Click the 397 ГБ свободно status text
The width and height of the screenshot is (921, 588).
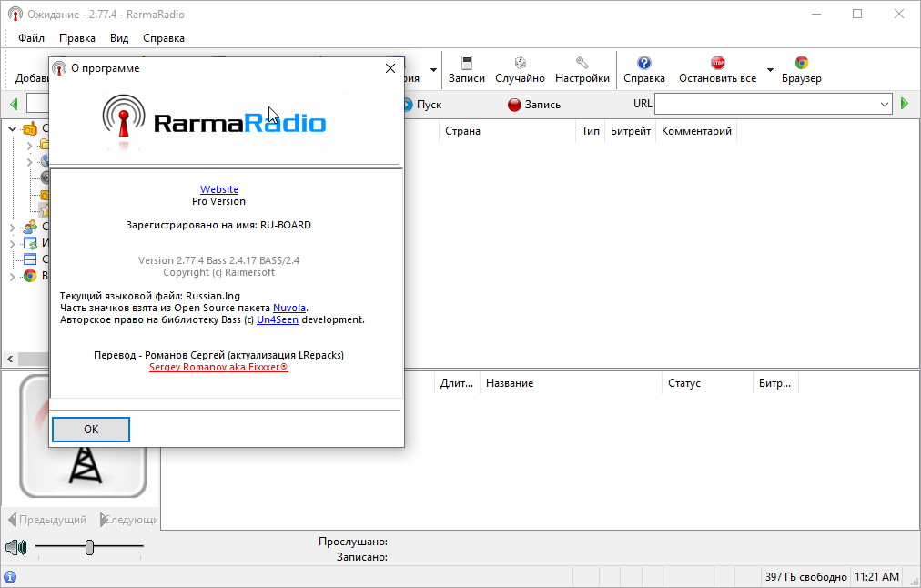click(x=806, y=577)
